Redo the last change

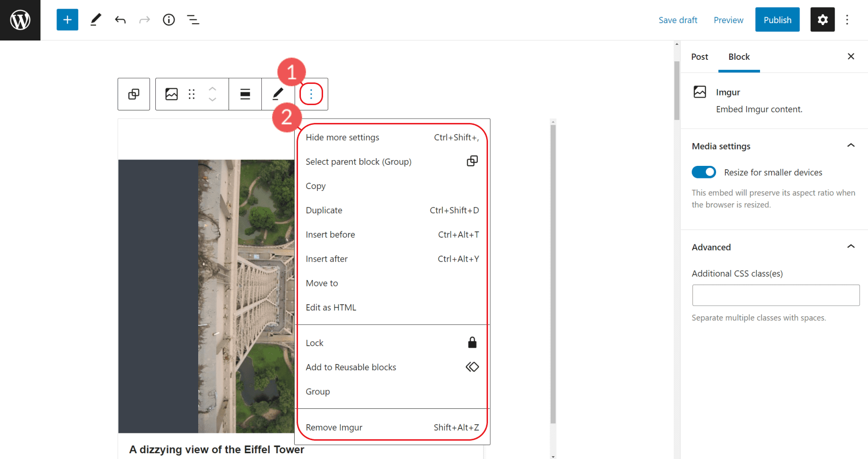[144, 19]
